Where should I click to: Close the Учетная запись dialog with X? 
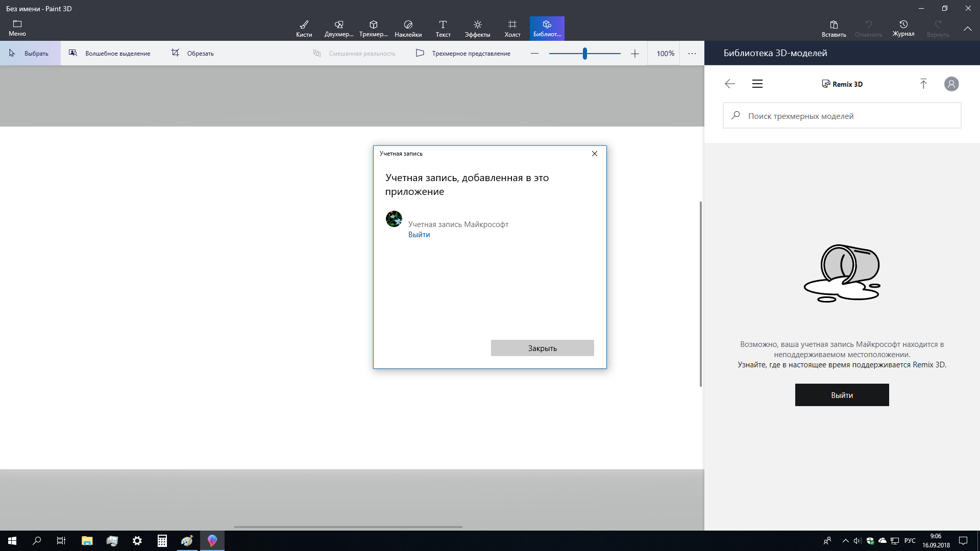[595, 154]
